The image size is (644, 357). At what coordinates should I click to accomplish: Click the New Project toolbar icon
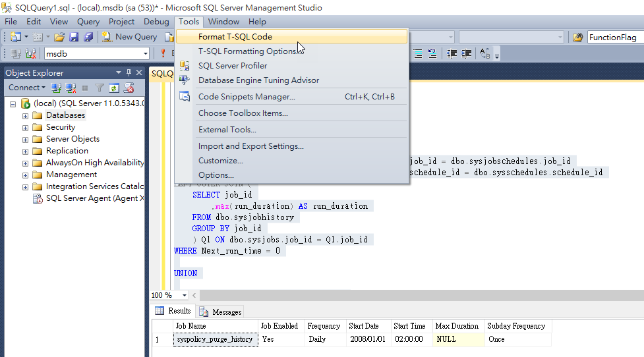click(16, 37)
